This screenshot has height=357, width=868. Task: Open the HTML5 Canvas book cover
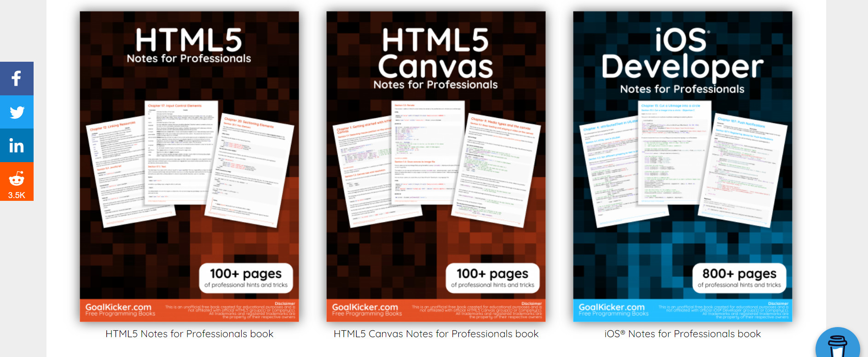pyautogui.click(x=436, y=166)
